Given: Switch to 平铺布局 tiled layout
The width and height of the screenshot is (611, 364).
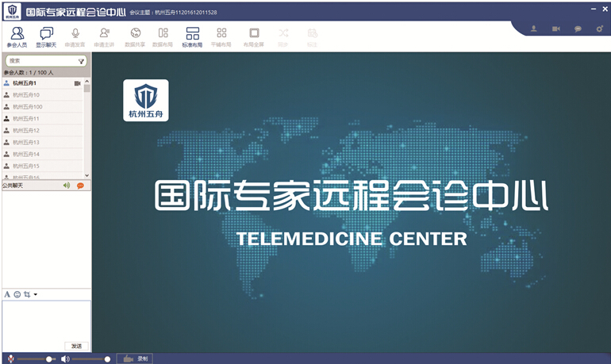Looking at the screenshot, I should 221,36.
